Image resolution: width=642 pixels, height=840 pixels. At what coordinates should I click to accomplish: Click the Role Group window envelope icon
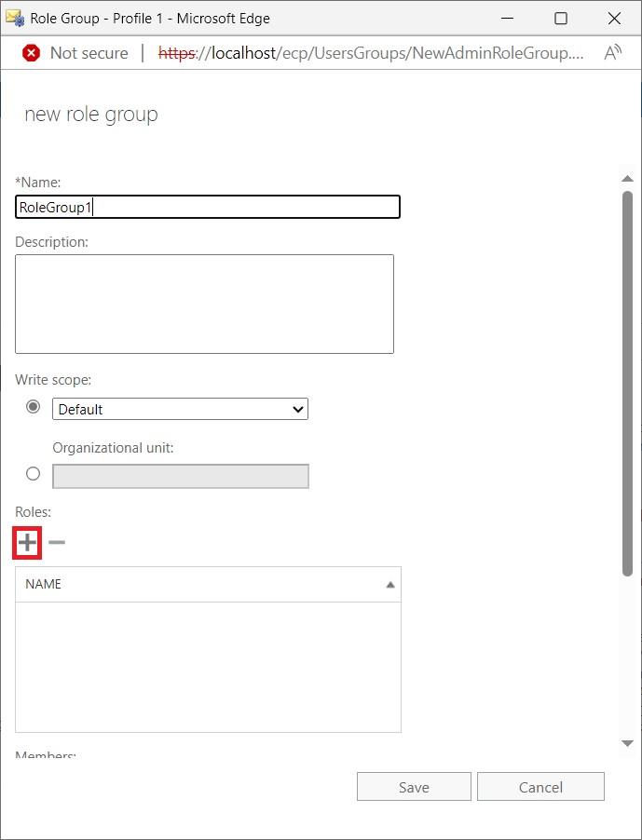[x=15, y=18]
